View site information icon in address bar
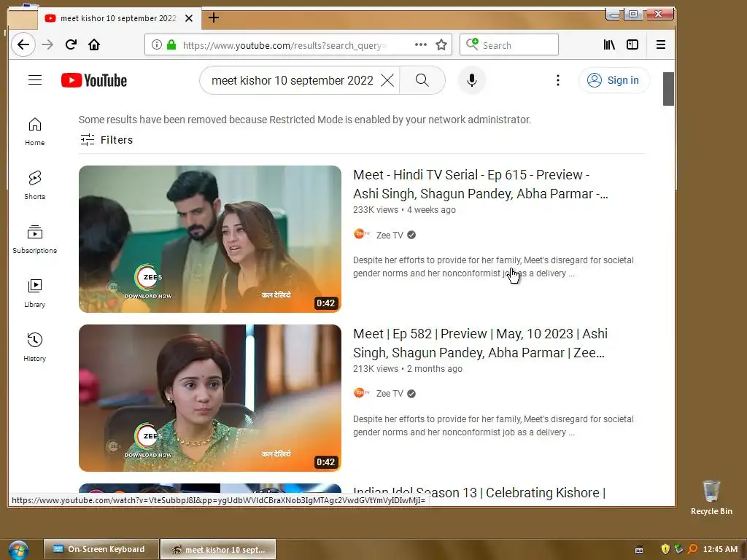This screenshot has height=560, width=747. point(156,44)
